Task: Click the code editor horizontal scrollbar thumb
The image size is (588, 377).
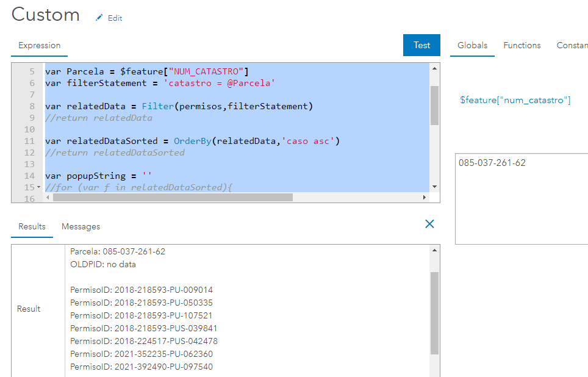Action: point(173,197)
